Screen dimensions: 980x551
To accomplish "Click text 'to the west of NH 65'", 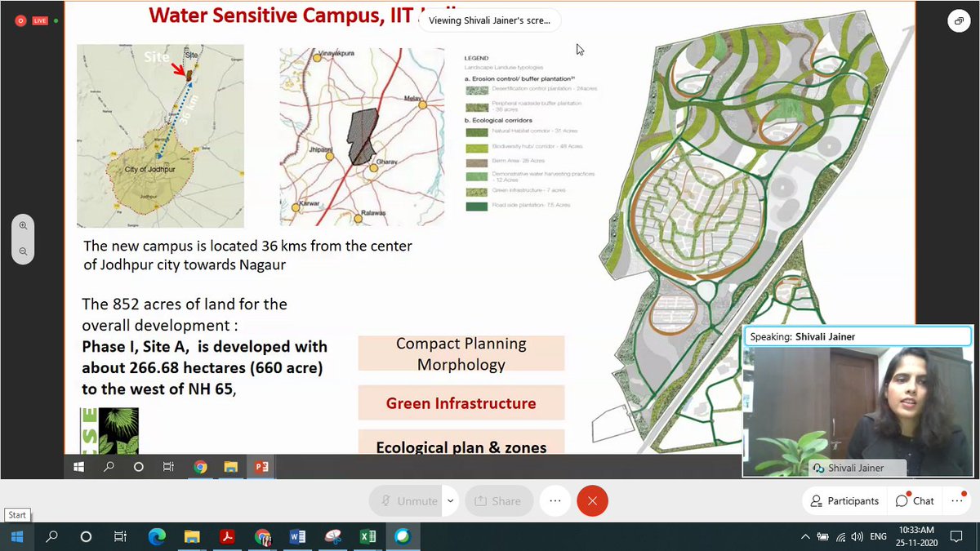I will tap(158, 389).
